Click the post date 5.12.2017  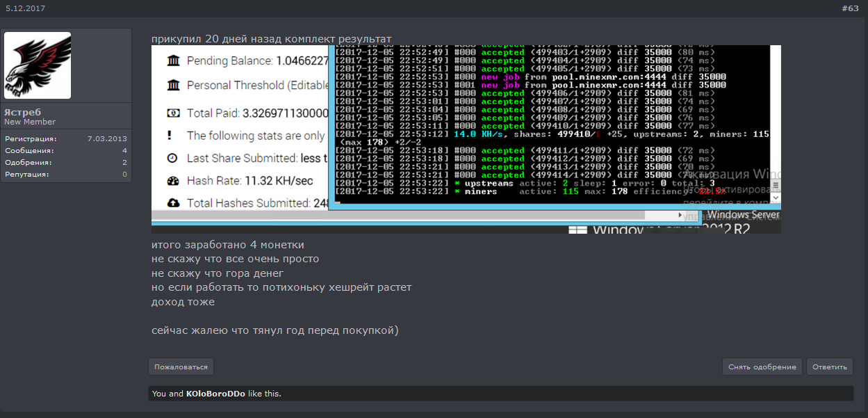click(26, 8)
